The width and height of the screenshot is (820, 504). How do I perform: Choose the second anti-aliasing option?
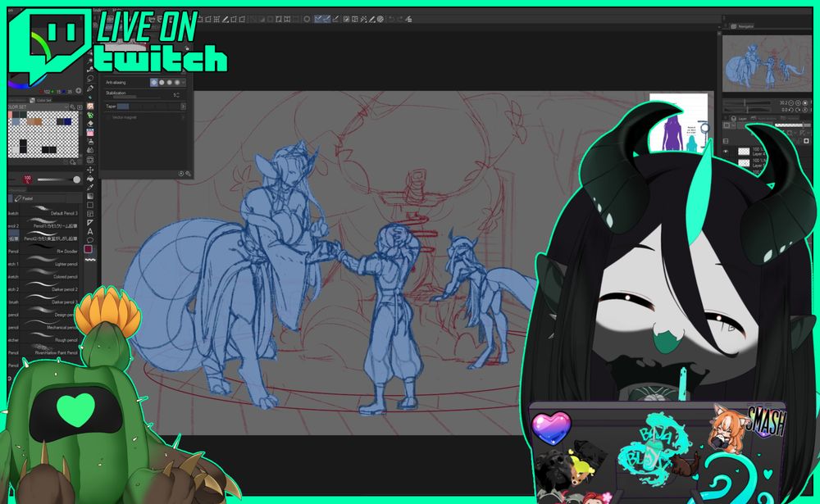click(x=162, y=83)
